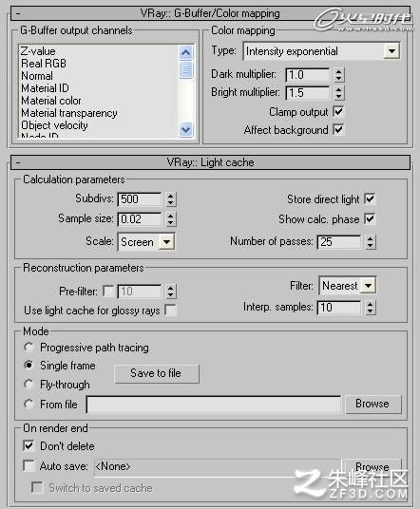Image resolution: width=420 pixels, height=509 pixels.
Task: Toggle the Affect background checkbox
Action: 338,130
